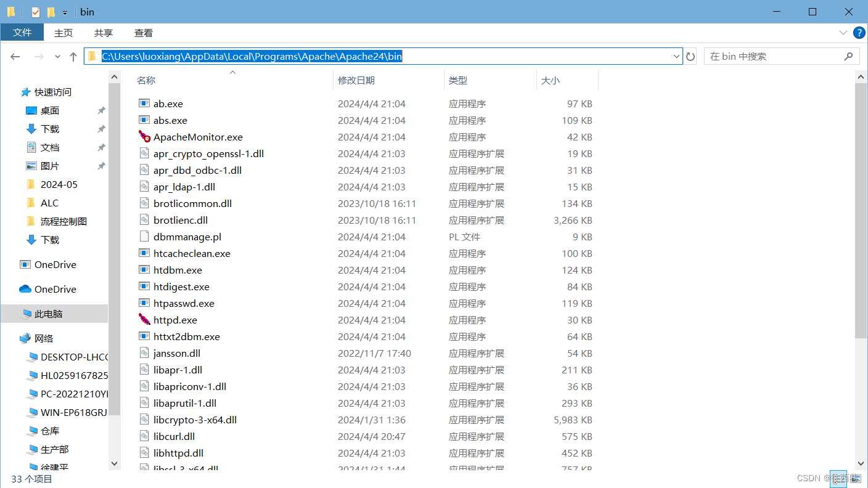Select the file libcrypto-3-x64.dll
Screen dimensions: 868x488
195,420
